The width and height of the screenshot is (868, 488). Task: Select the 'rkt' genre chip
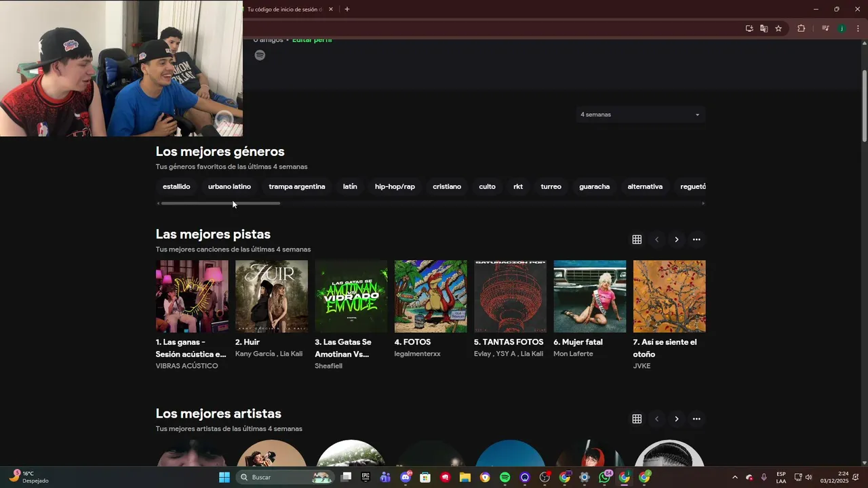coord(518,186)
